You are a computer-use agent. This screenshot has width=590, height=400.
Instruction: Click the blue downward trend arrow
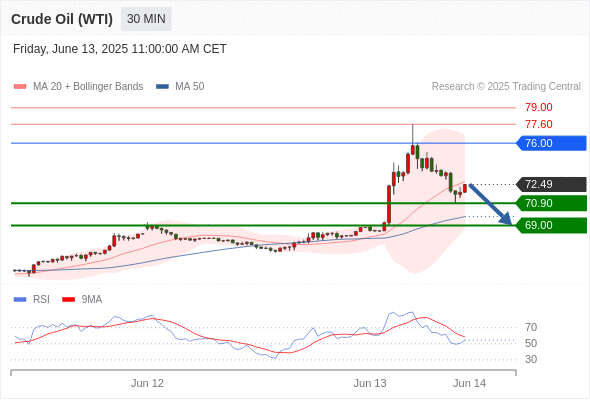point(491,204)
